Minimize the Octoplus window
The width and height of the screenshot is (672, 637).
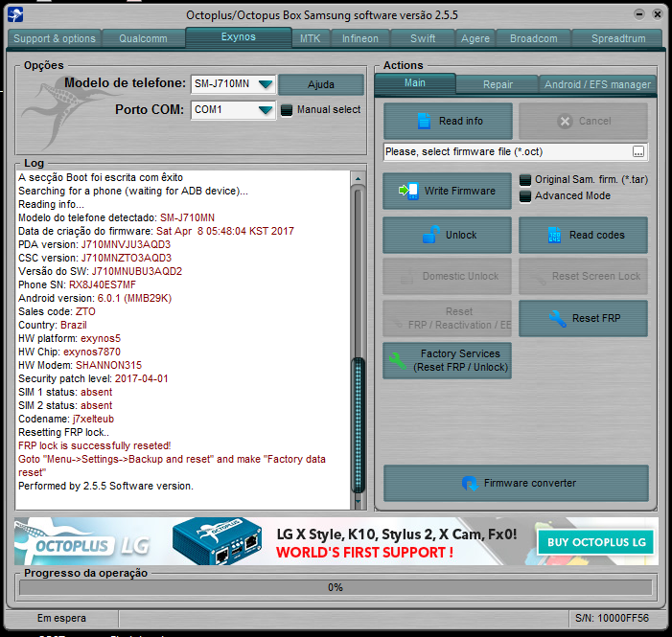(639, 14)
